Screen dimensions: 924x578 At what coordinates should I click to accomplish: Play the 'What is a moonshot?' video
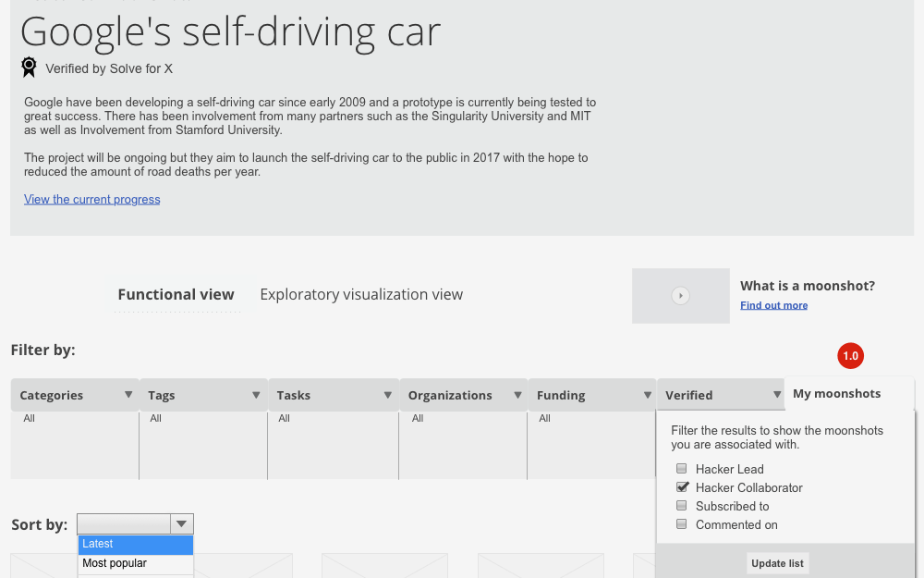click(680, 296)
